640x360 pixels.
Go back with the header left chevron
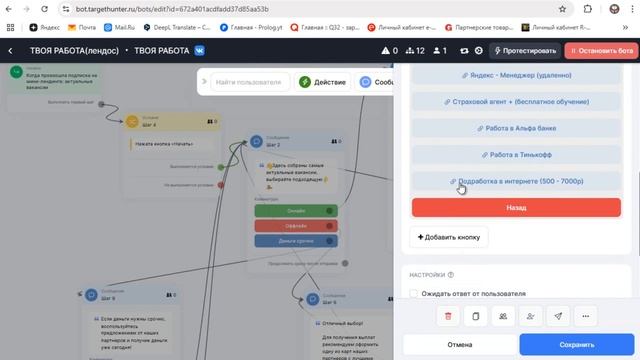point(11,51)
